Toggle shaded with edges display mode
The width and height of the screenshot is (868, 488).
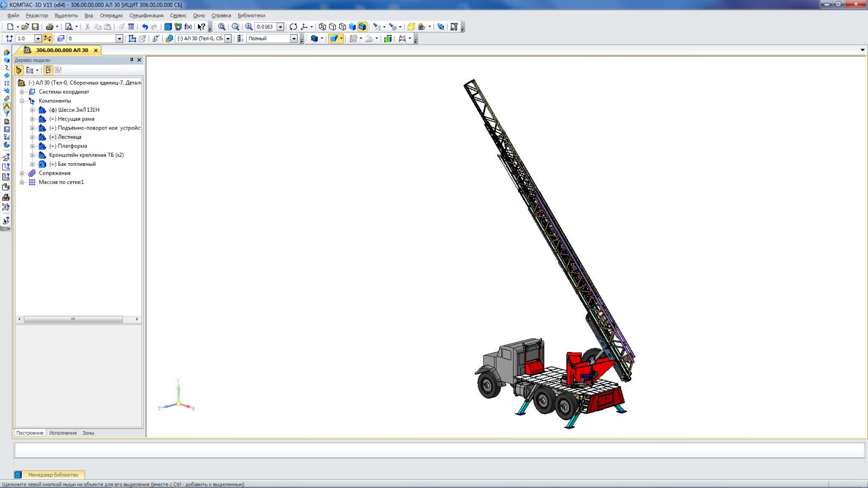pyautogui.click(x=362, y=27)
